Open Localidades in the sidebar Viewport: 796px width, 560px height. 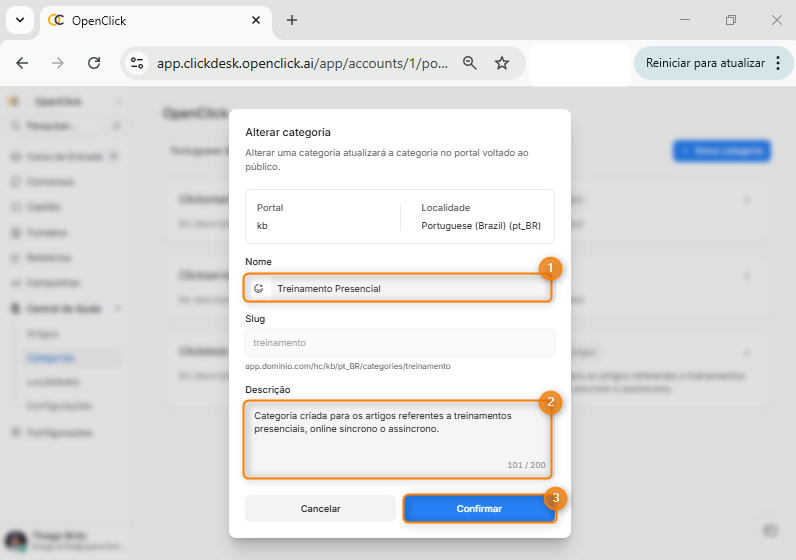(48, 382)
